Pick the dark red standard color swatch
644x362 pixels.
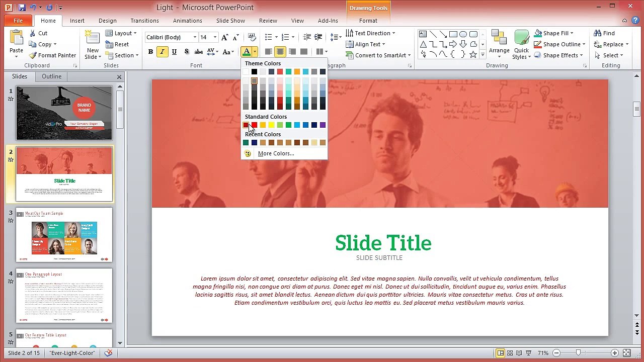pos(246,125)
